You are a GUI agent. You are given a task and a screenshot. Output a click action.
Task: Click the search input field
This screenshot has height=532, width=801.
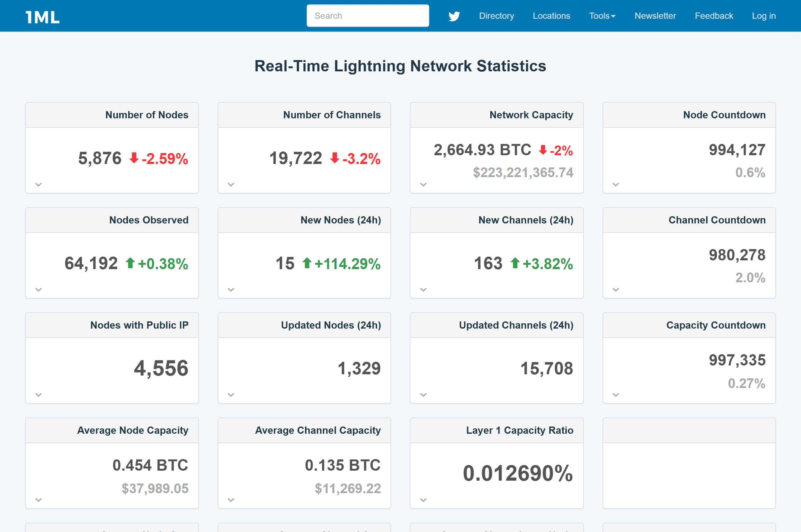coord(368,16)
